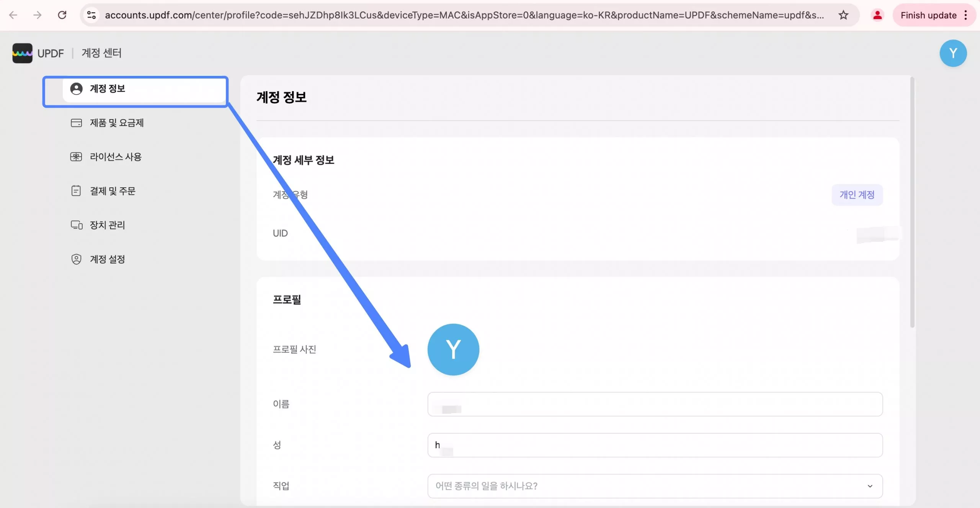
Task: Click the 성 input field
Action: pyautogui.click(x=655, y=445)
